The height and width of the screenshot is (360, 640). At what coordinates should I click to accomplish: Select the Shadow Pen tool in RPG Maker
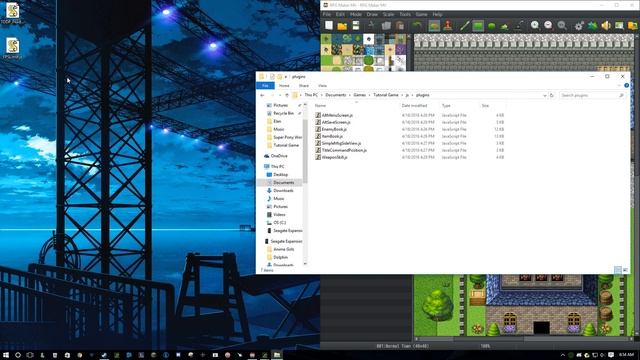(519, 26)
